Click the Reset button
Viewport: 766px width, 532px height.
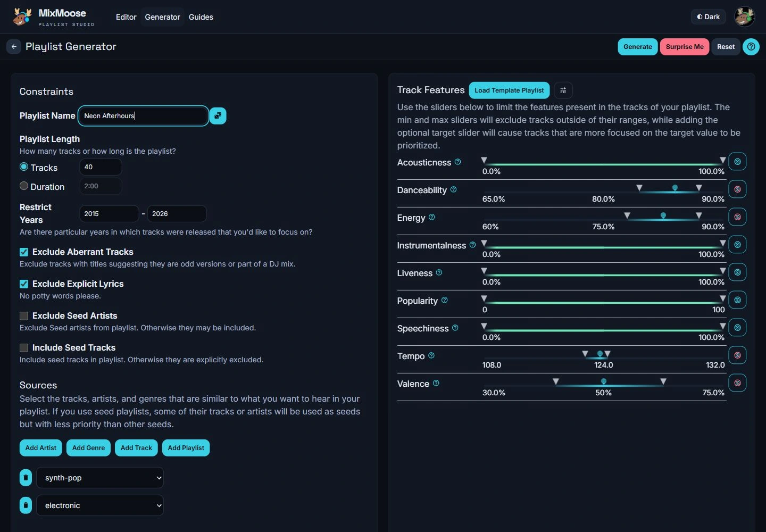click(726, 47)
